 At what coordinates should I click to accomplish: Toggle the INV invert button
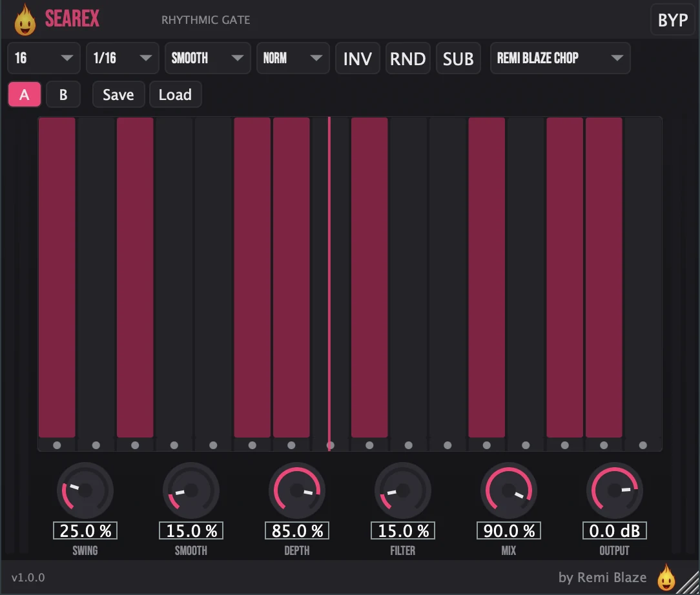(358, 59)
